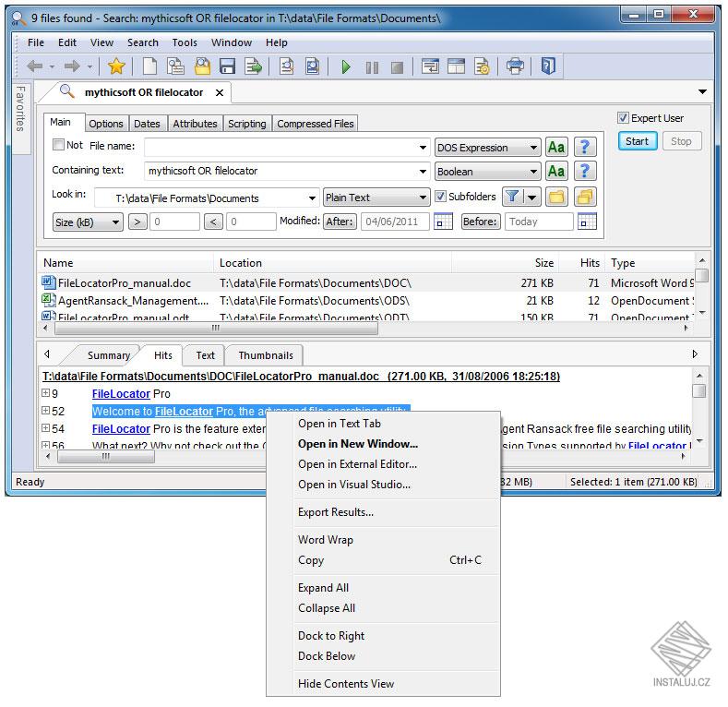Screen dimensions: 728x707
Task: Open calendar picker for Before date
Action: [588, 222]
